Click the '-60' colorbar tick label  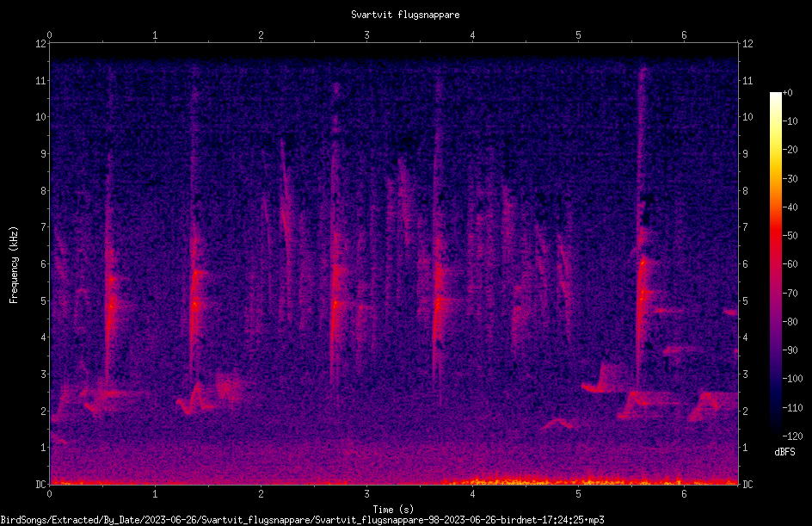pos(790,264)
